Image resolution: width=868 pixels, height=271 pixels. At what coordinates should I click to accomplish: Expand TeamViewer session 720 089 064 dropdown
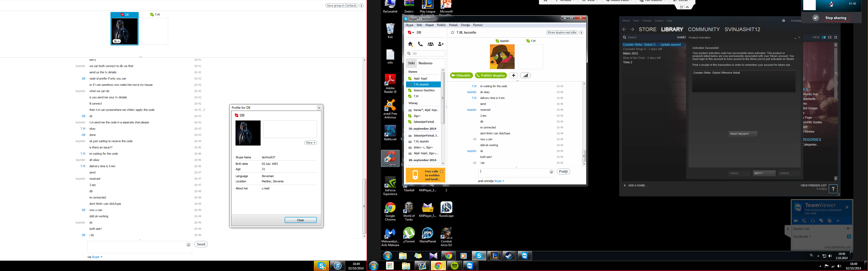[810, 237]
